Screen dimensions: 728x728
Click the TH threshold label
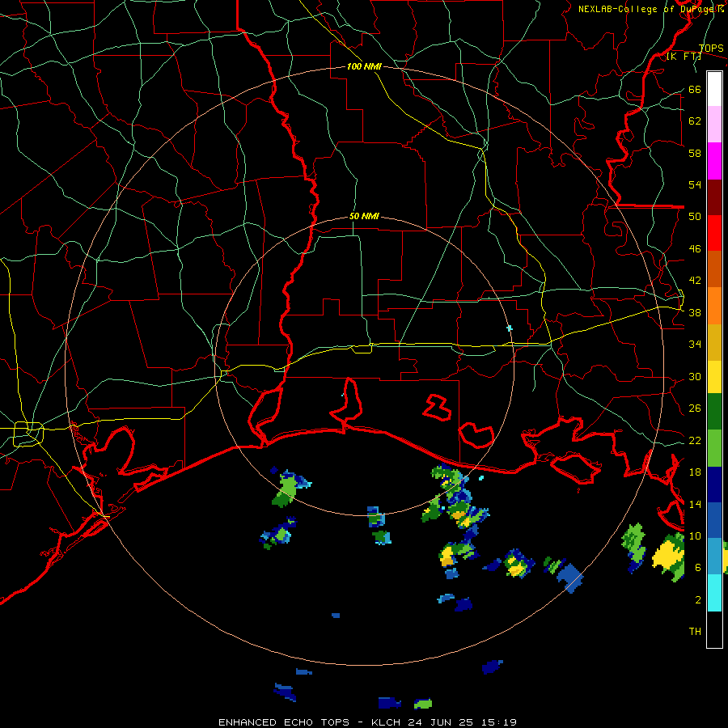(695, 632)
